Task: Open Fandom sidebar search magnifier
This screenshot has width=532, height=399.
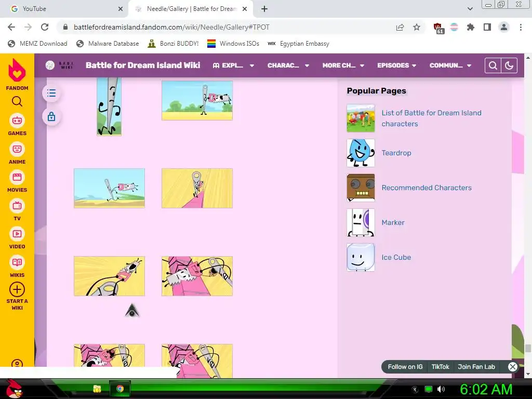Action: pyautogui.click(x=17, y=101)
